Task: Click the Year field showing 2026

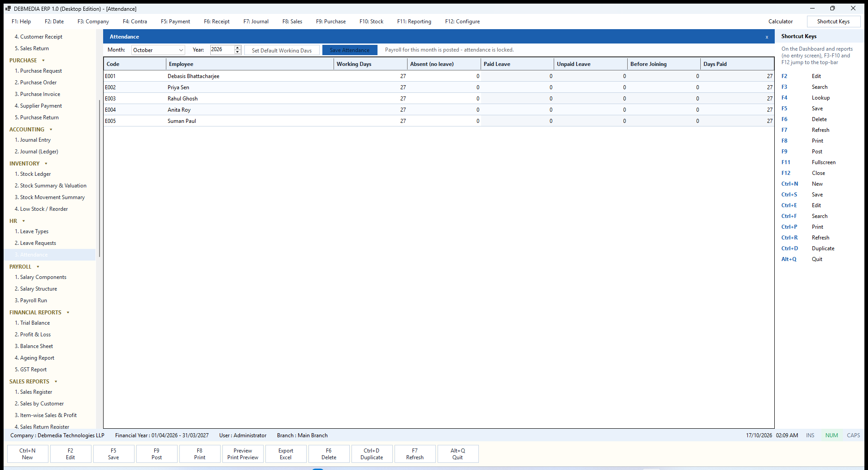Action: 222,50
